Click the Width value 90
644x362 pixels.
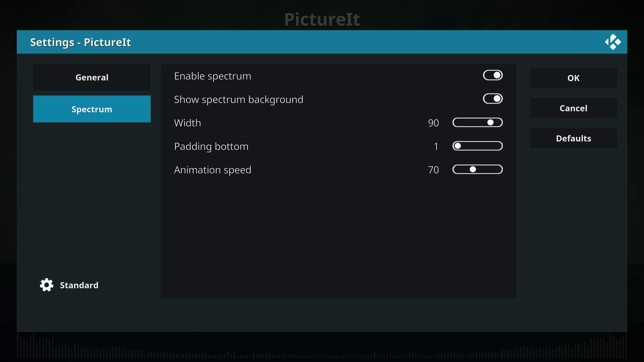[433, 123]
